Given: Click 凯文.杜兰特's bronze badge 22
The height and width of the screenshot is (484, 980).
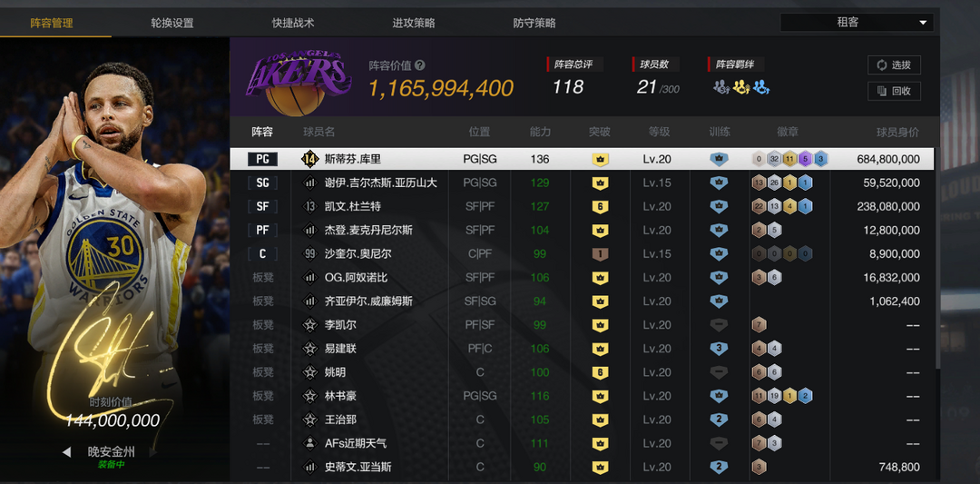Looking at the screenshot, I should tap(759, 206).
